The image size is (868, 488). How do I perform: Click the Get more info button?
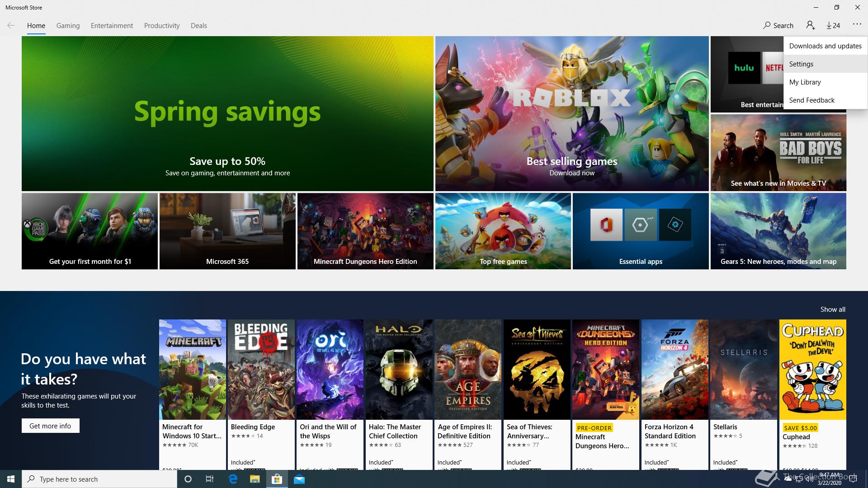[x=50, y=426]
